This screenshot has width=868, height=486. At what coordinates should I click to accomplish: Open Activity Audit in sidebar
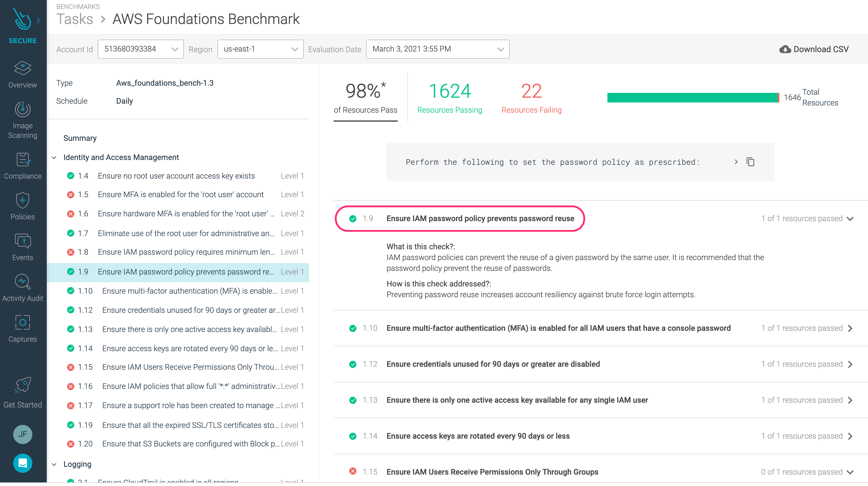tap(22, 288)
